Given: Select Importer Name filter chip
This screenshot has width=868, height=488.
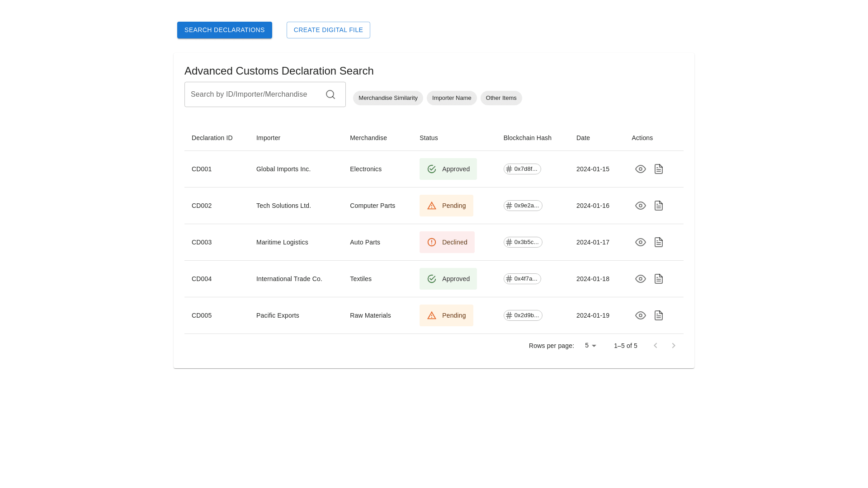Looking at the screenshot, I should 451,98.
